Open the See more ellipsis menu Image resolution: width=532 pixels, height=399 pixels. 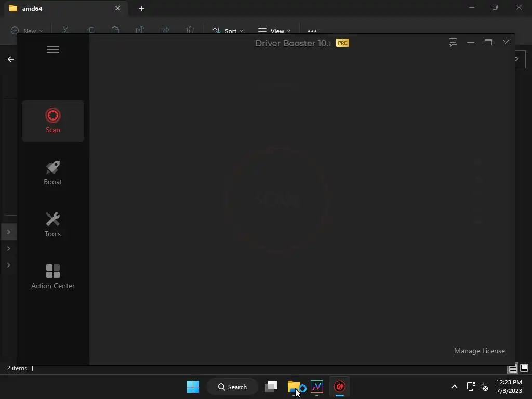coord(312,31)
